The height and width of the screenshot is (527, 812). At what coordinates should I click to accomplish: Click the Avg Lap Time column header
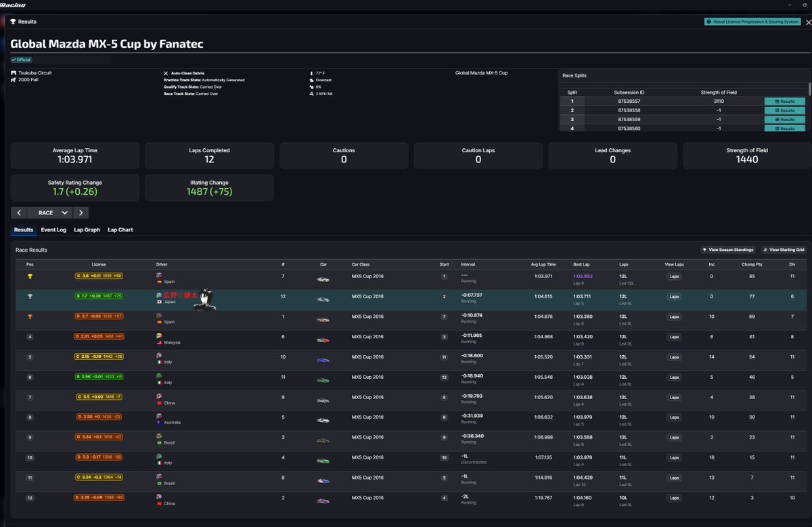[543, 265]
